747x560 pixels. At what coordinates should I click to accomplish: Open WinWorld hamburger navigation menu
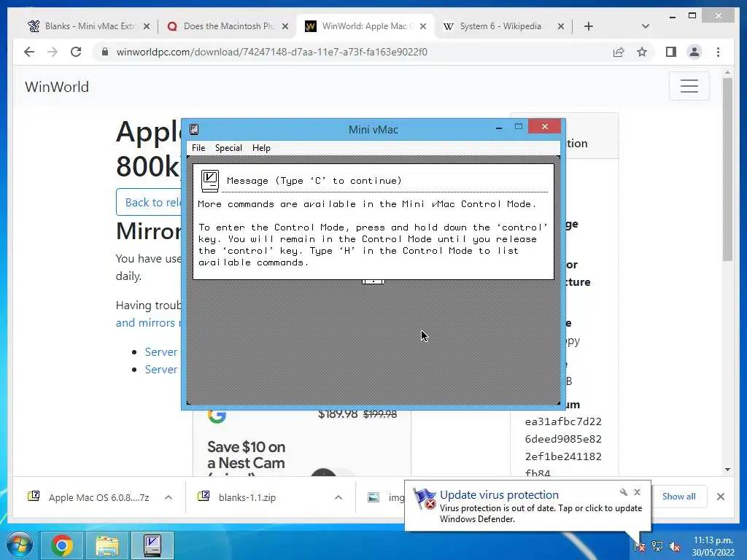coord(689,86)
